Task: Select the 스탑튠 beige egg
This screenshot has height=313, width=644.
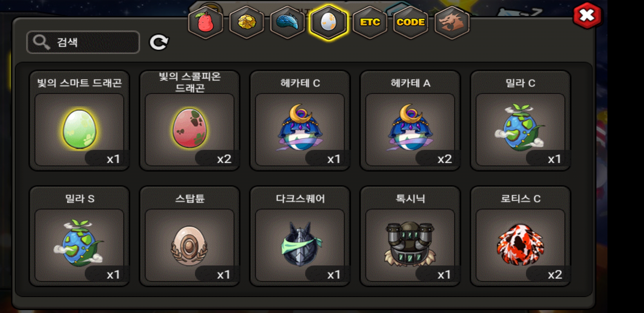Action: (x=189, y=236)
